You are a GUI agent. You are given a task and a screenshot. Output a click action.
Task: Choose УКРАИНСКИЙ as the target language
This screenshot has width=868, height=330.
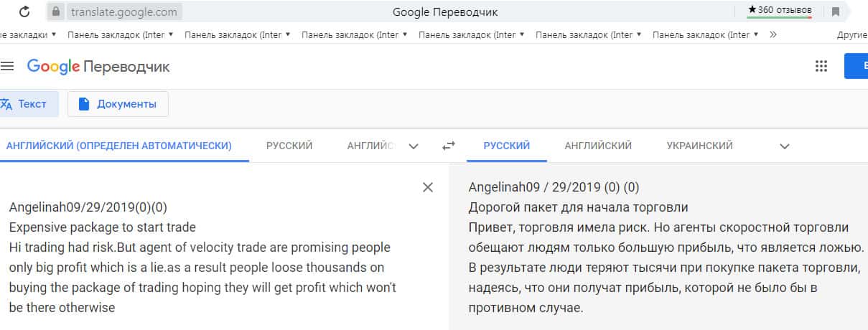(x=699, y=146)
